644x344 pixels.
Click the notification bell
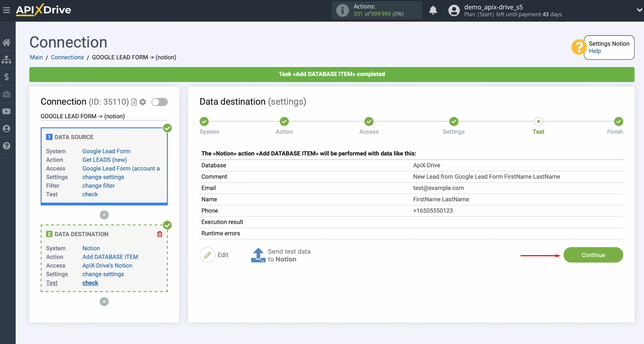[x=433, y=10]
